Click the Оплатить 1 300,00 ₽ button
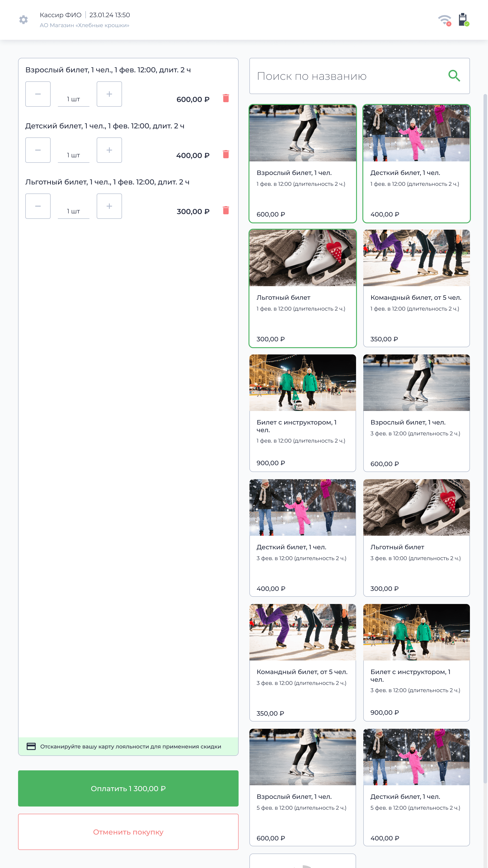Viewport: 488px width, 868px height. pyautogui.click(x=128, y=788)
